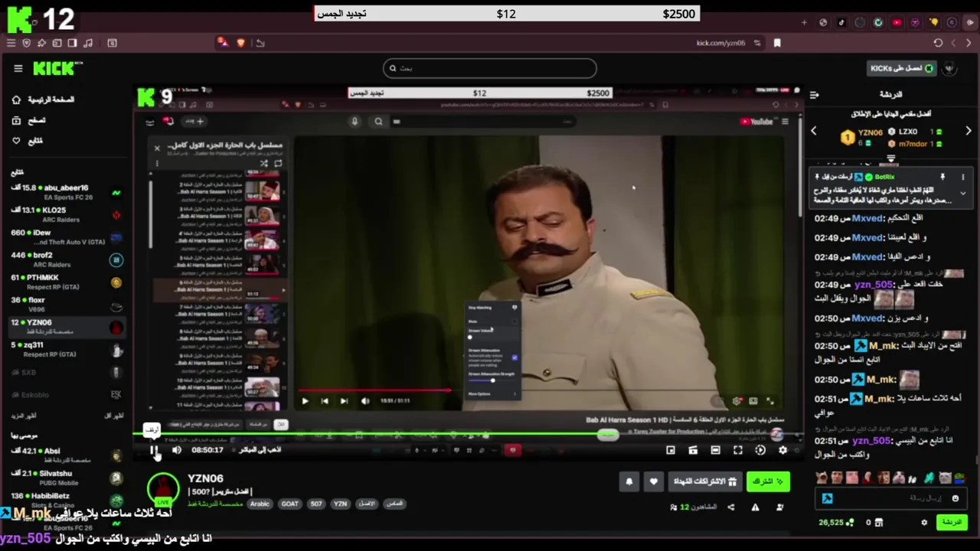The height and width of the screenshot is (551, 980).
Task: Enter fullscreen on Kick player
Action: pos(737,450)
